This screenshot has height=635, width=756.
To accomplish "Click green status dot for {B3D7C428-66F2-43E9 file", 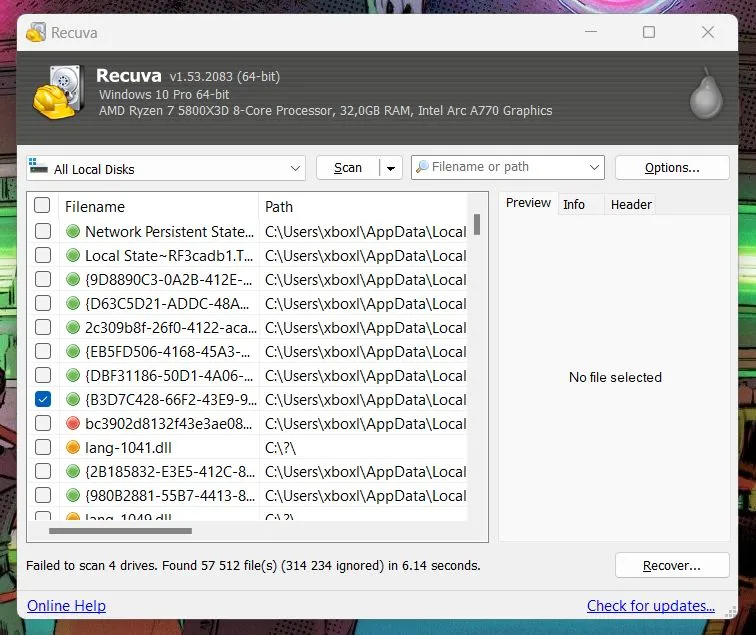I will (73, 399).
